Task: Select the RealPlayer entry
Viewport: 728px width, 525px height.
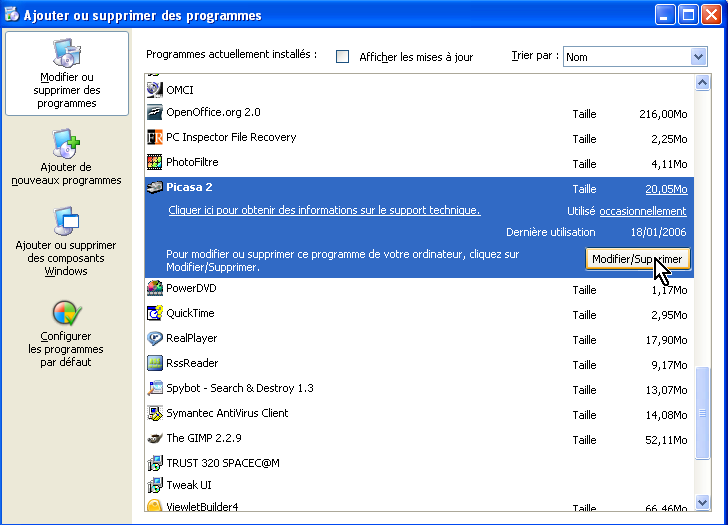Action: tap(419, 338)
